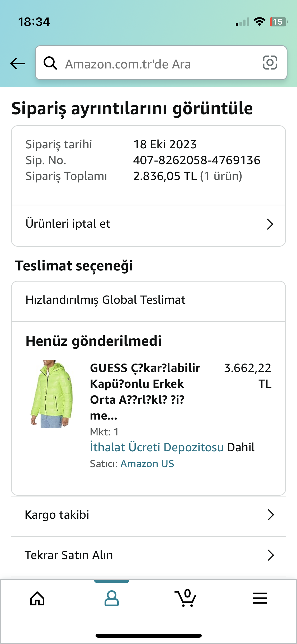297x644 pixels.
Task: Open the Amazon US seller link
Action: point(147,464)
